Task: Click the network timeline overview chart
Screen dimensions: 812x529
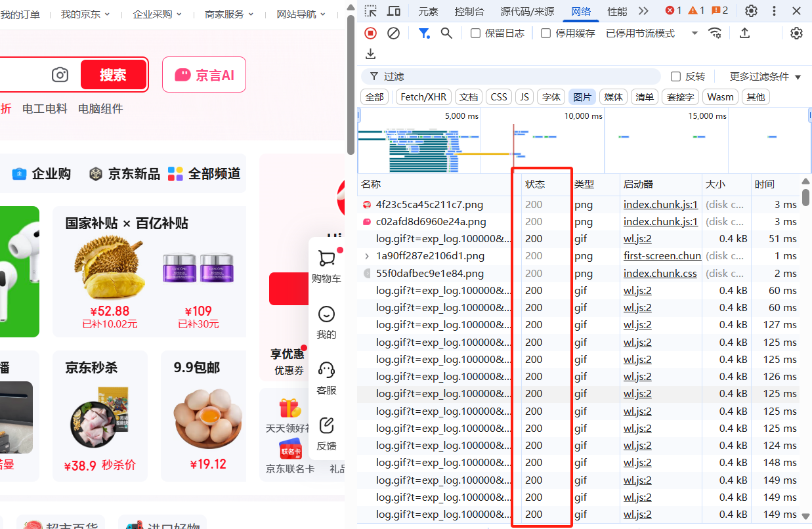Action: pyautogui.click(x=584, y=140)
